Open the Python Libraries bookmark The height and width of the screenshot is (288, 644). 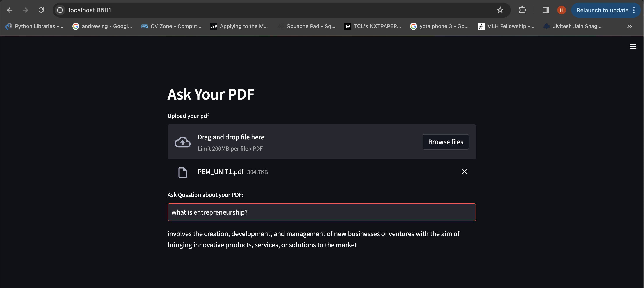[x=35, y=26]
